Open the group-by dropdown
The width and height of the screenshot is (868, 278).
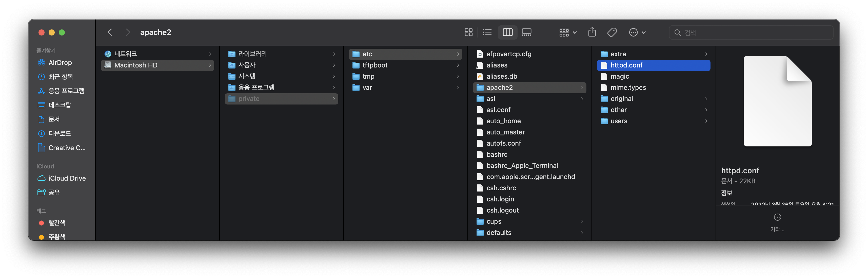[x=568, y=32]
